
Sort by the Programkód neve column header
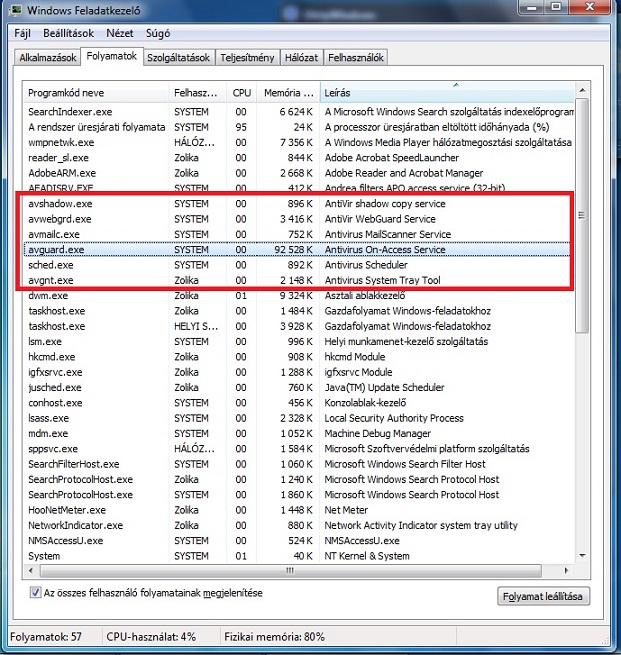[97, 92]
